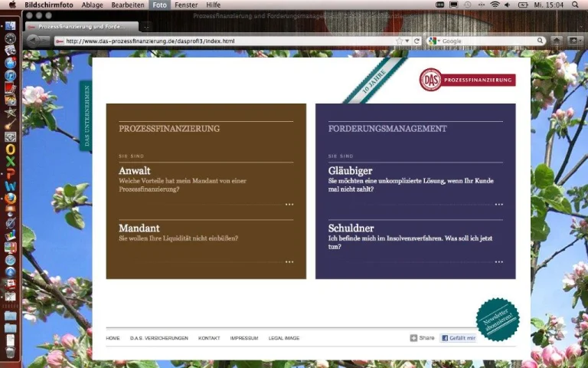The width and height of the screenshot is (588, 368).
Task: Click the D.A.S. Prozessfinanzierung logo
Action: (467, 80)
